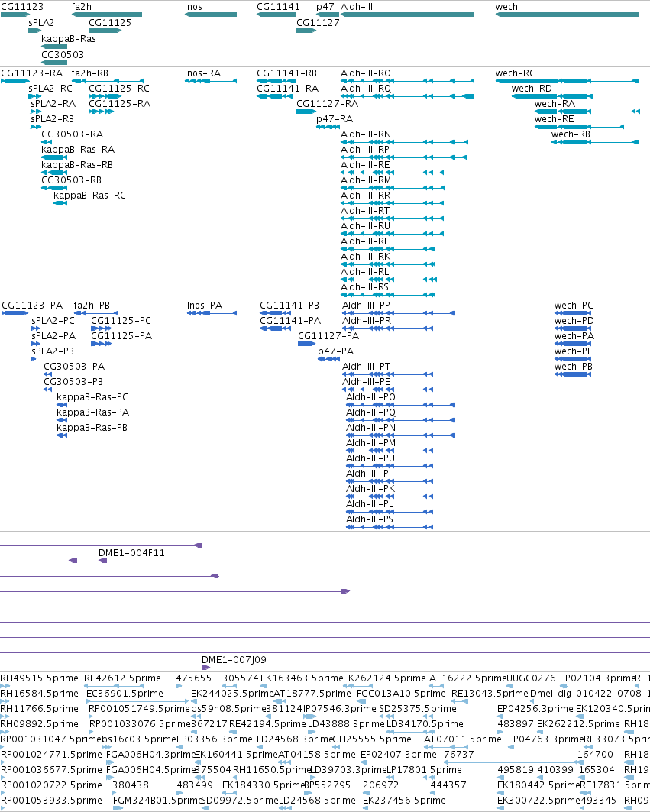Open transcript fa2h-RB
This screenshot has width=650, height=812.
tap(89, 73)
